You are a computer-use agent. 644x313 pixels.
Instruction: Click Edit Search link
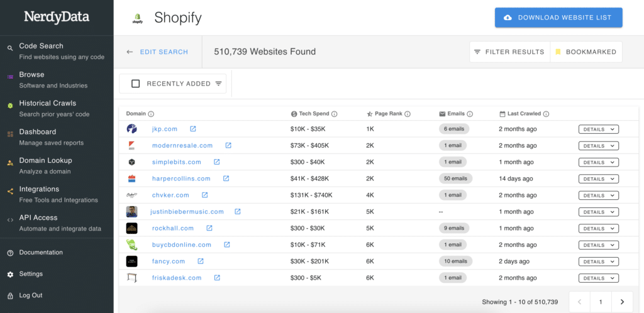(x=164, y=52)
